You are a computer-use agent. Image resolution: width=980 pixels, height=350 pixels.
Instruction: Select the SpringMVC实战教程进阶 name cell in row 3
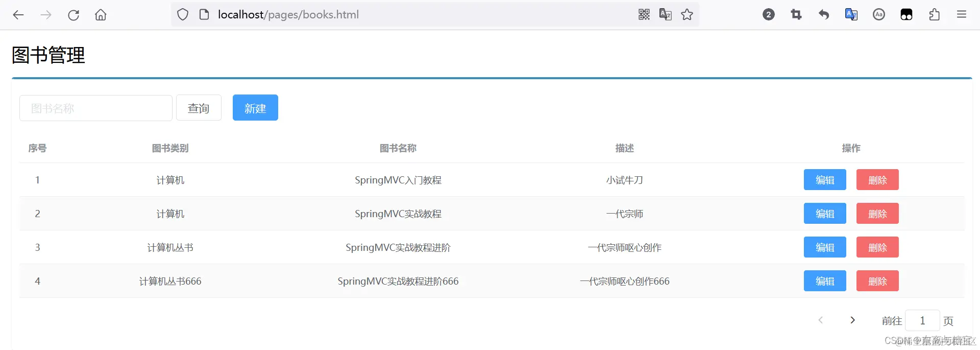pos(398,247)
